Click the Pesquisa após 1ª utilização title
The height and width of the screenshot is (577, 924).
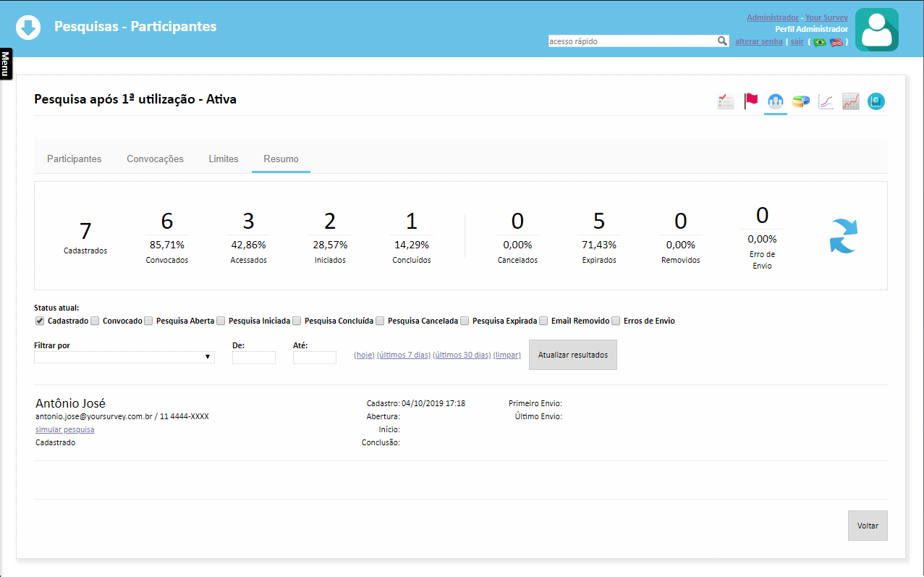[x=135, y=99]
